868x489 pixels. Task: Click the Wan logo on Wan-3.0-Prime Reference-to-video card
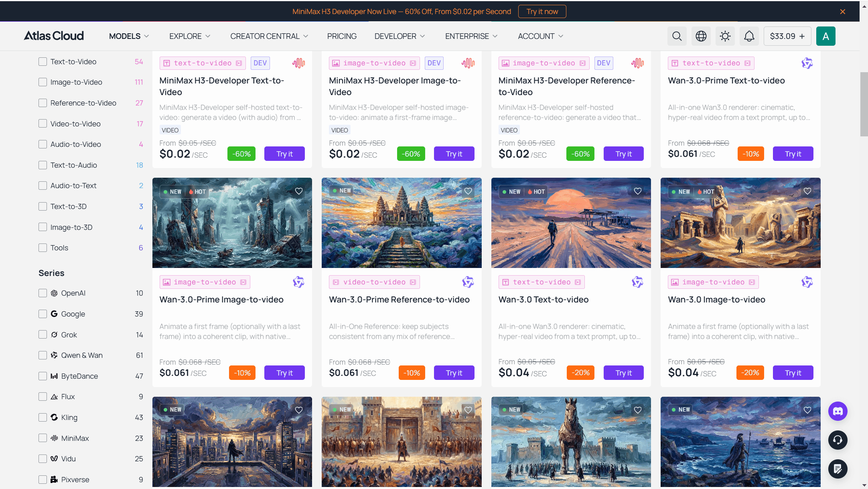pos(468,282)
